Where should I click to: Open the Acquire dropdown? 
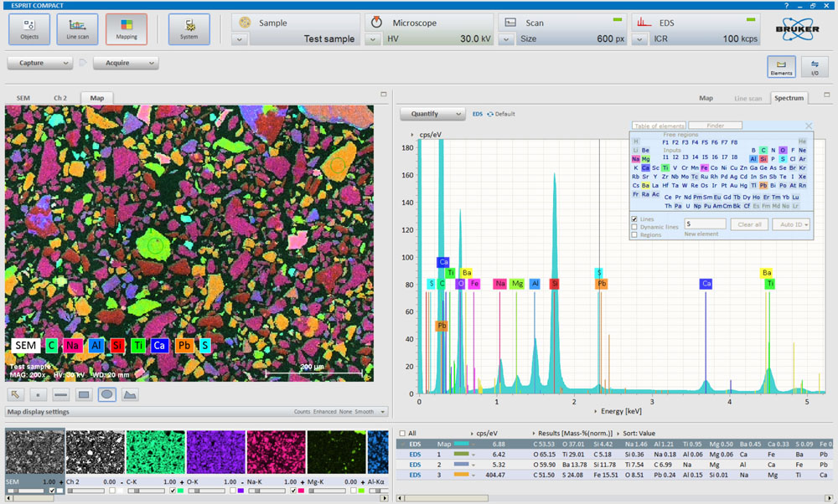click(x=126, y=63)
